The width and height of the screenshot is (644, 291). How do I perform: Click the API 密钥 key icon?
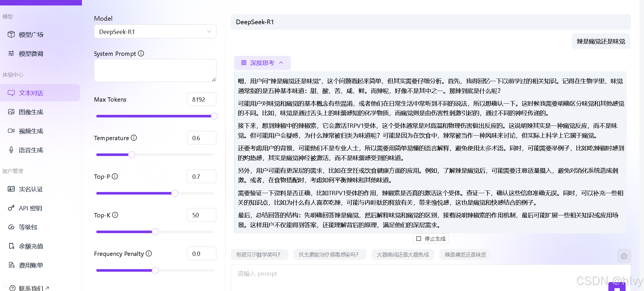click(11, 208)
